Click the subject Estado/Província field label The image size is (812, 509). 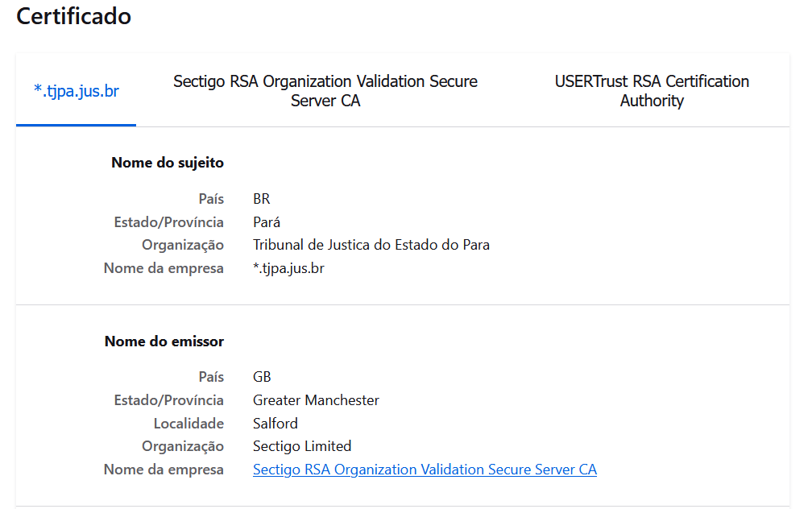[x=169, y=222]
